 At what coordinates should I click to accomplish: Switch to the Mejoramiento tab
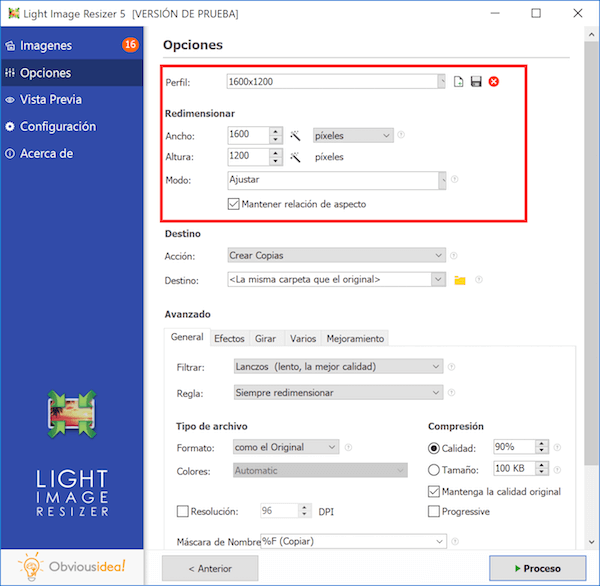tap(355, 339)
